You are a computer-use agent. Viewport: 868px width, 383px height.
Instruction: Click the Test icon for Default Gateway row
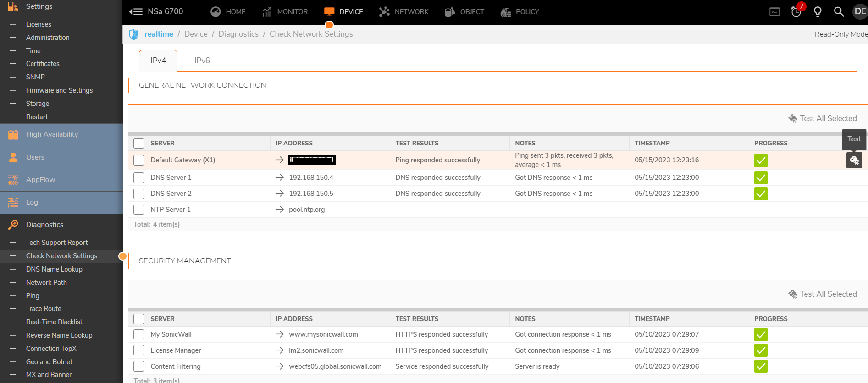pos(854,160)
